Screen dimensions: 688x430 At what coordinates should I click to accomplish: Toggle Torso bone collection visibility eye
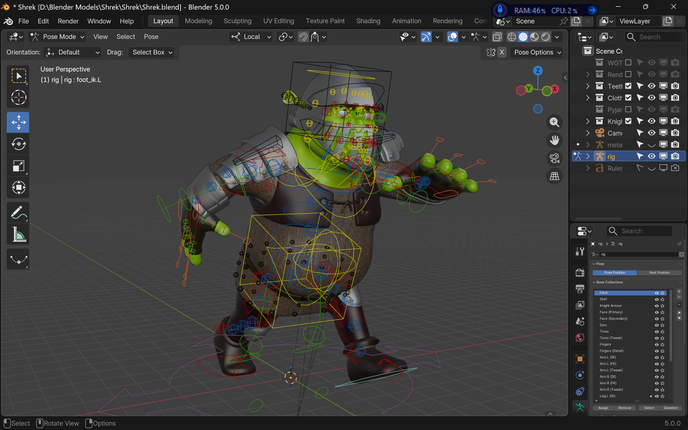(657, 331)
